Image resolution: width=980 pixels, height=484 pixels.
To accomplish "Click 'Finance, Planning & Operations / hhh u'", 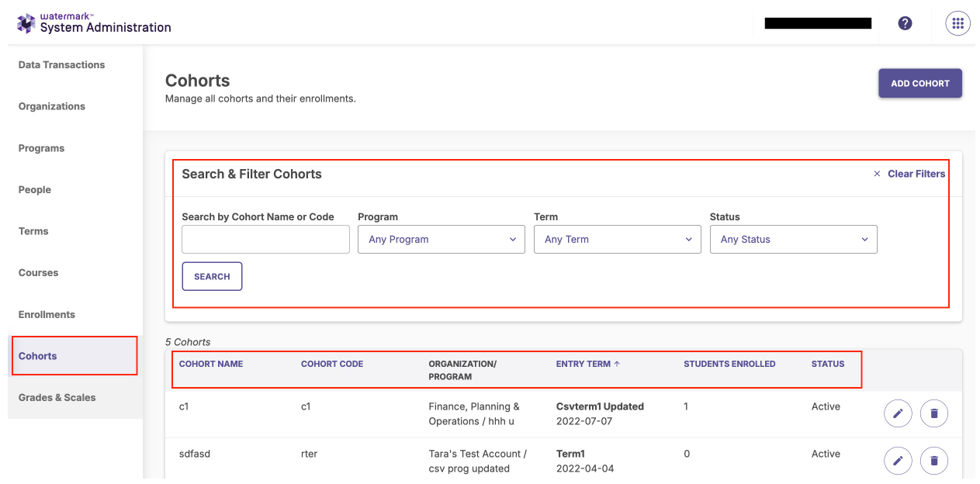I will [474, 414].
